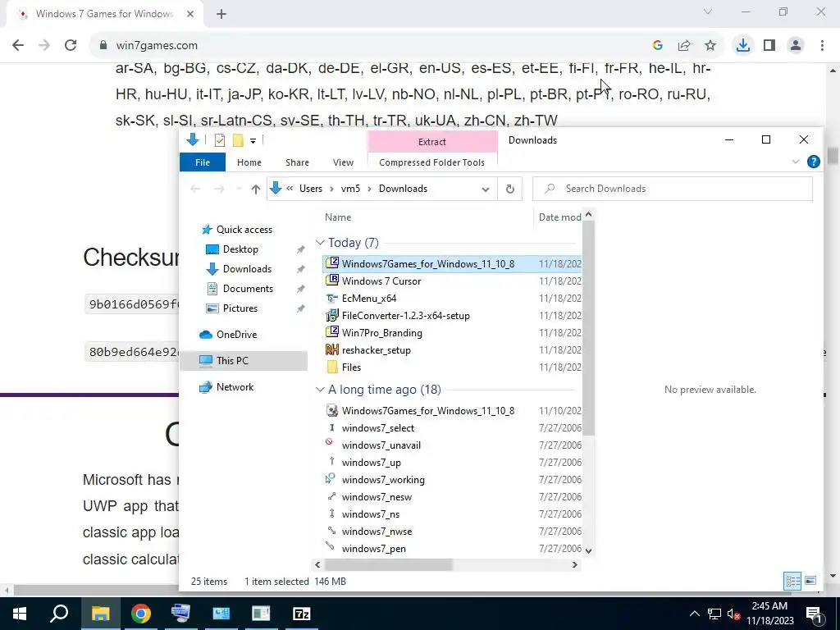Screen dimensions: 840x630
Task: Switch to the Share ribbon tab
Action: (x=297, y=162)
